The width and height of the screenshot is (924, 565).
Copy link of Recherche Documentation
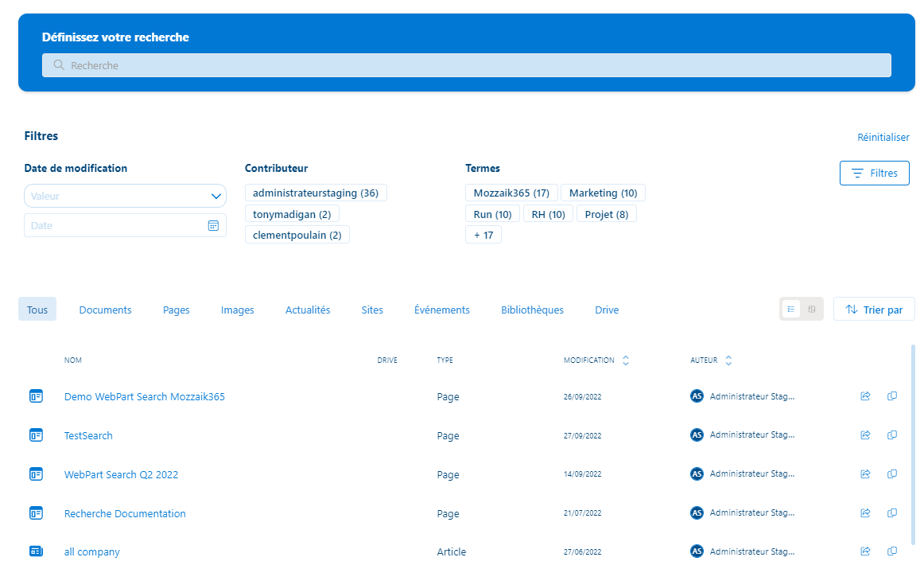(892, 512)
